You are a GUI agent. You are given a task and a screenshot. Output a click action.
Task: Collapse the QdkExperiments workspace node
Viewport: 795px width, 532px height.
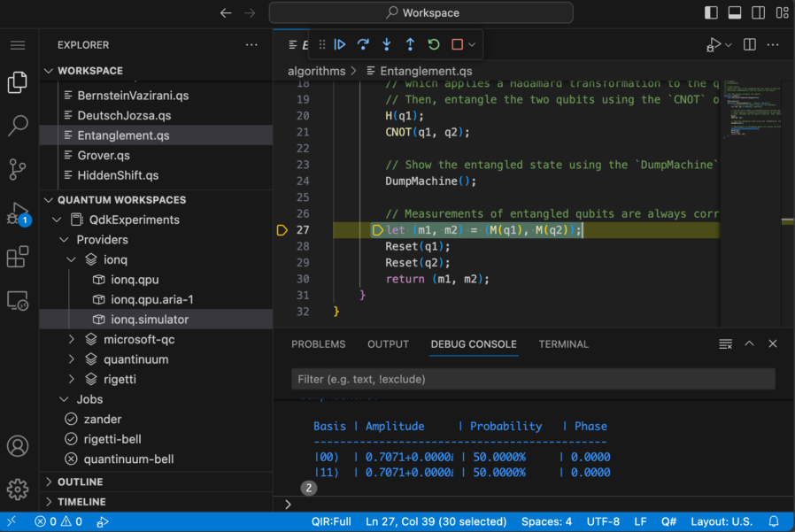[x=57, y=220]
